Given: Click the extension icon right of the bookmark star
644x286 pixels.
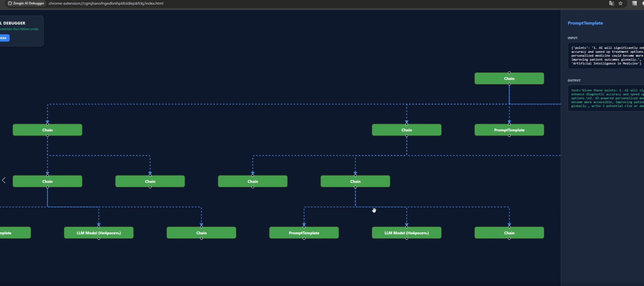Looking at the screenshot, I should pos(634,3).
